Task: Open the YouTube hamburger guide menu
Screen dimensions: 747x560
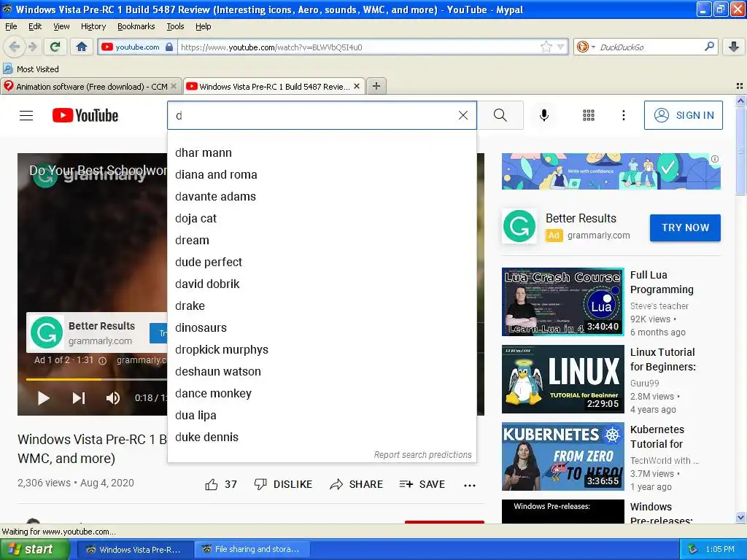Action: click(26, 115)
